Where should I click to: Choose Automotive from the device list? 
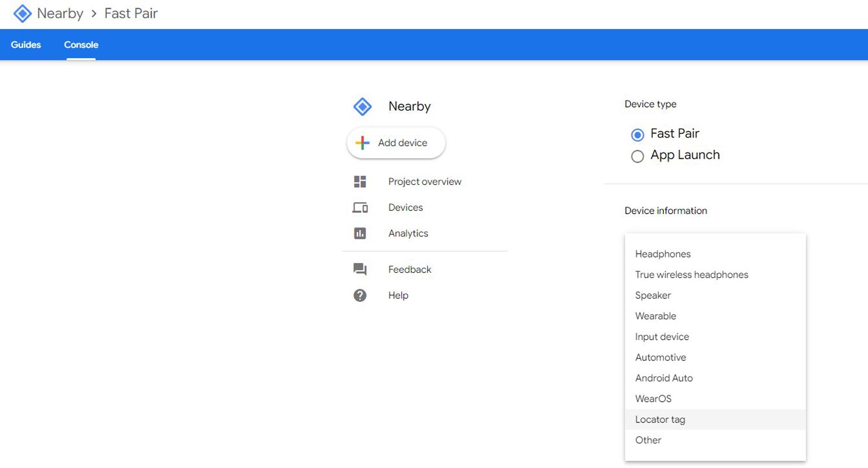tap(715, 357)
